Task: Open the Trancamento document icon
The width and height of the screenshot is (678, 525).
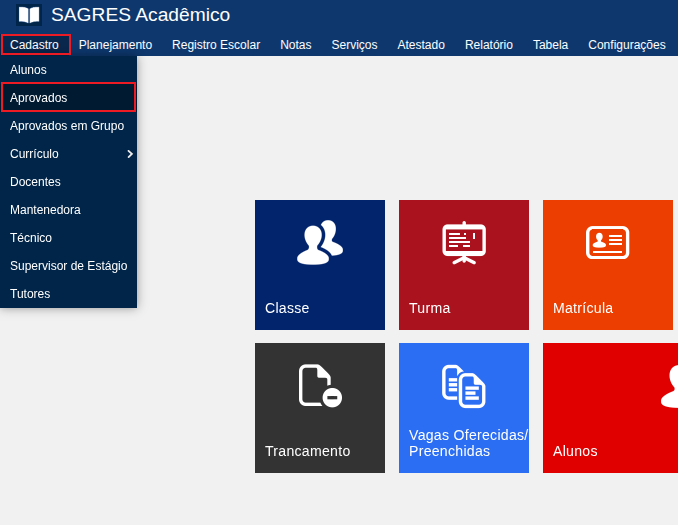Action: [x=320, y=386]
